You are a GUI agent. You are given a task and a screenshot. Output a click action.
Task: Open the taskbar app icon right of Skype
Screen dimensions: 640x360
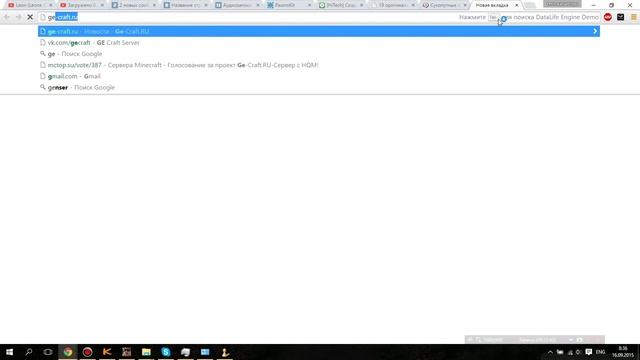tap(185, 352)
